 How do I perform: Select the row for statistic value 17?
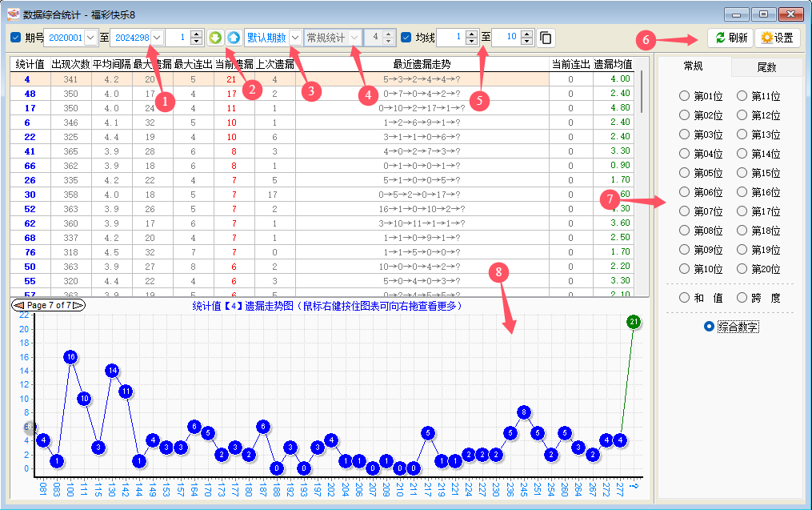(322, 108)
